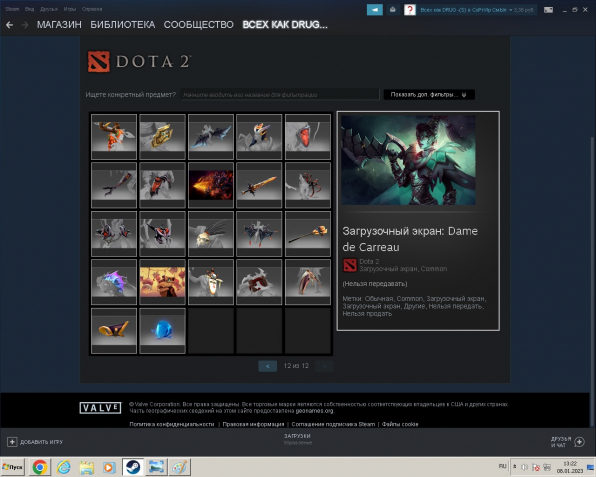Open the МАГАЗИН tab
Screen dimensions: 596x477
[59, 25]
